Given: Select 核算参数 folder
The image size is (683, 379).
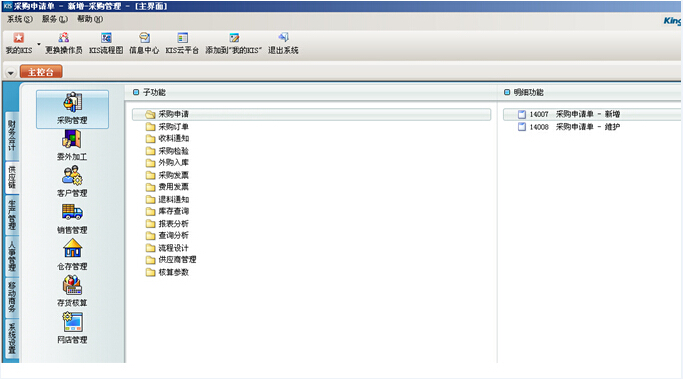Looking at the screenshot, I should click(x=168, y=272).
